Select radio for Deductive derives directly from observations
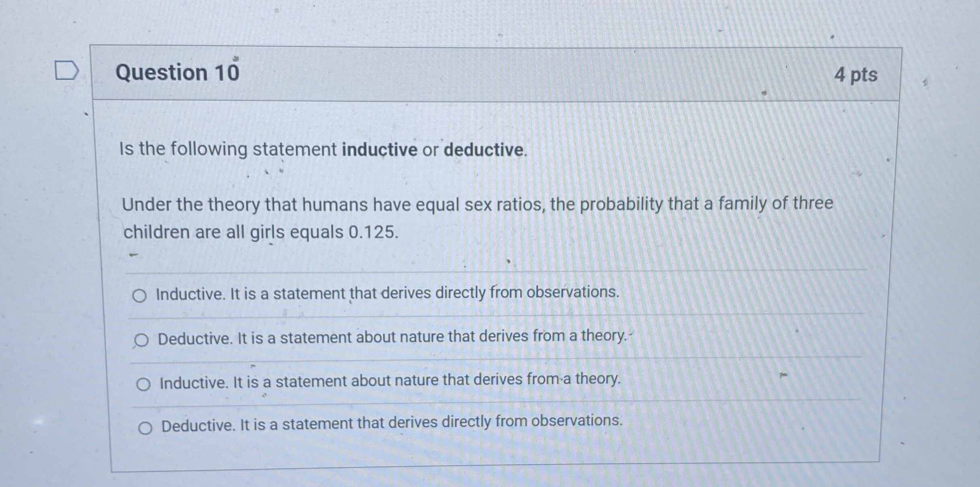 coord(145,428)
